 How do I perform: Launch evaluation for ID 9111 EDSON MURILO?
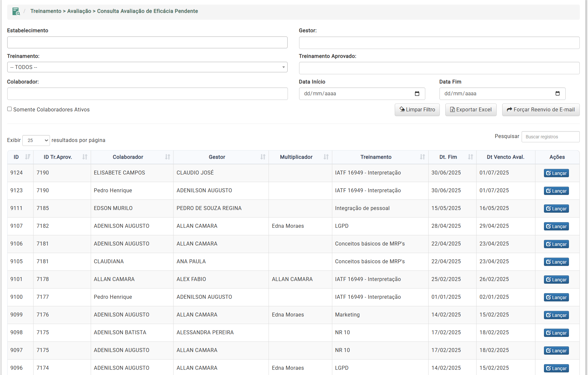[x=556, y=209]
